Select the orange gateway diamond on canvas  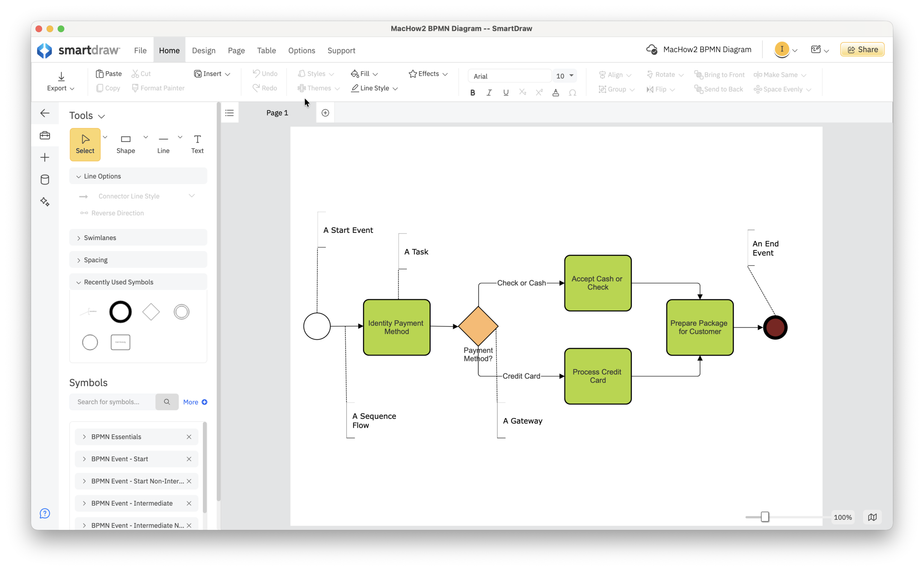478,326
